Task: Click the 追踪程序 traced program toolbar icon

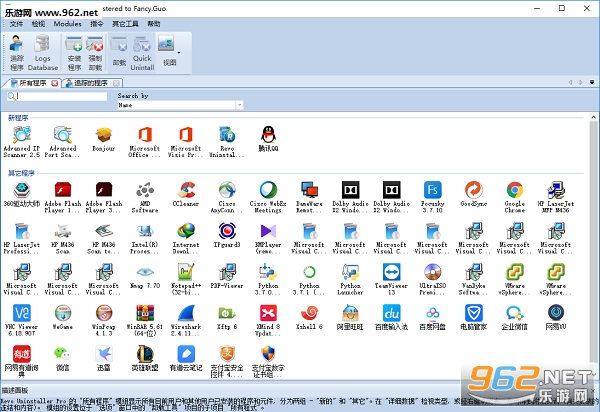Action: coord(16,53)
